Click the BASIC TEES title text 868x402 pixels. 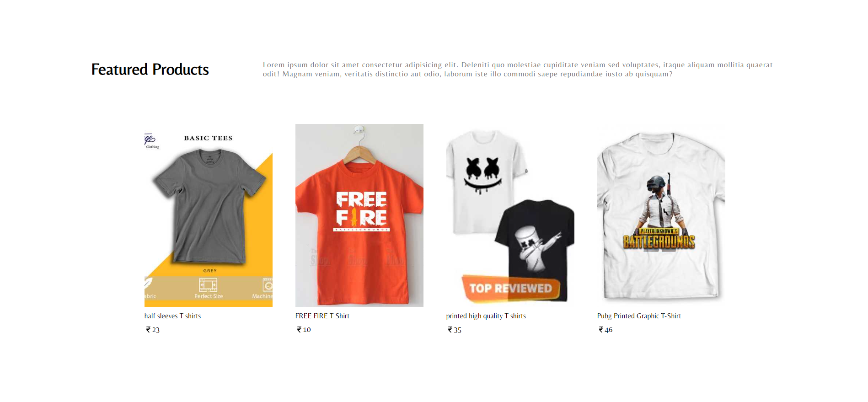[x=208, y=138]
